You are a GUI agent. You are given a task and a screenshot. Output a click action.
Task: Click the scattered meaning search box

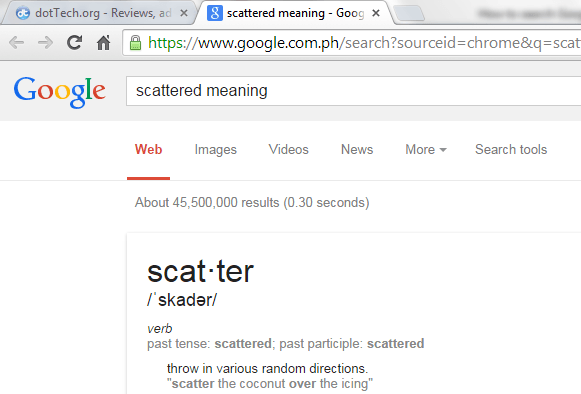353,91
